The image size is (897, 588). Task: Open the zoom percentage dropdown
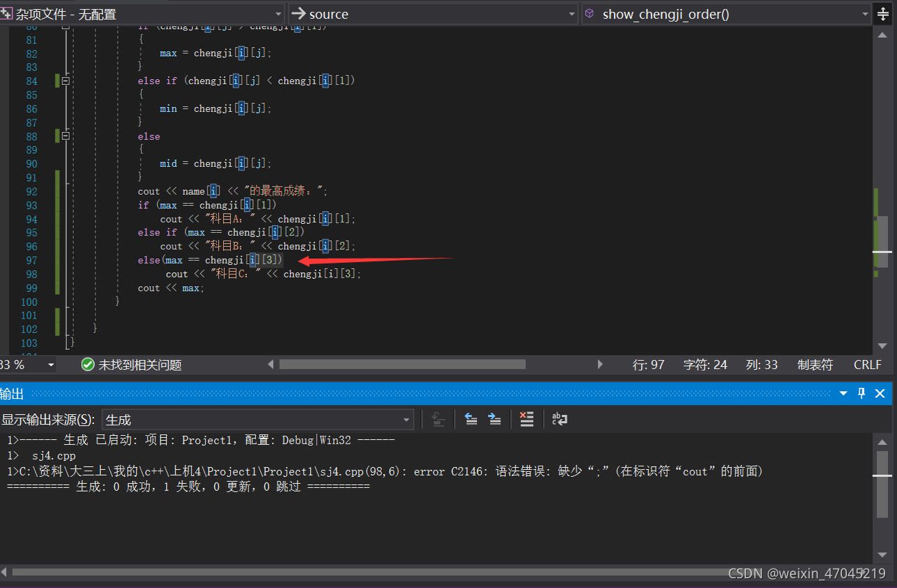click(51, 365)
